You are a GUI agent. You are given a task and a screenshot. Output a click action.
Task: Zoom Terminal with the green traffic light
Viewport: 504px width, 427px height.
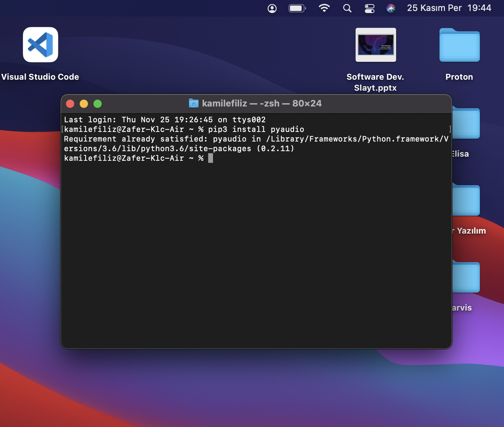[98, 103]
